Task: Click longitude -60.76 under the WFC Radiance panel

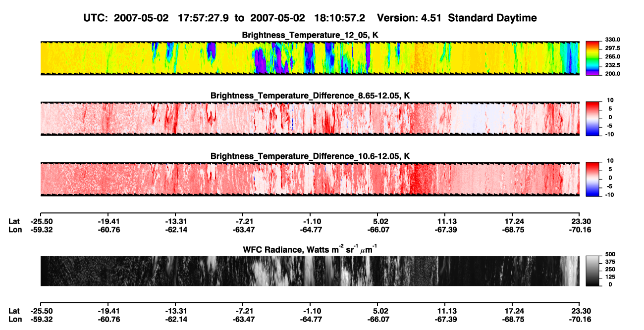Action: point(107,319)
